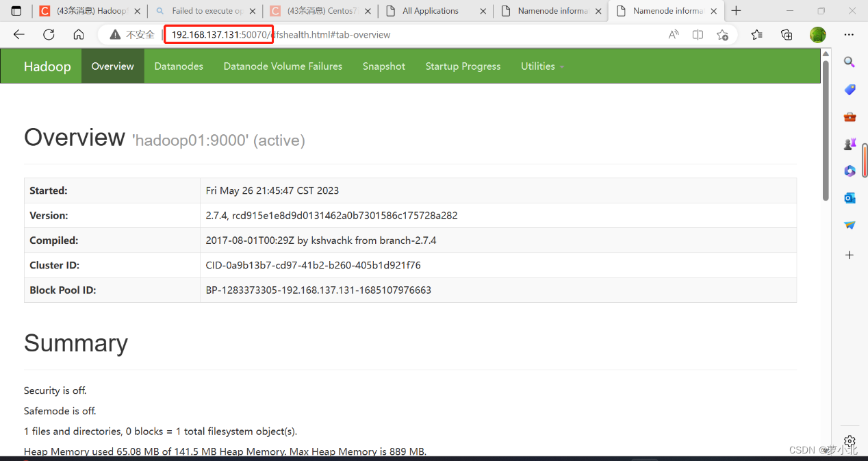
Task: Click the version value starting '2.7.4, rcd915e'
Action: click(331, 215)
